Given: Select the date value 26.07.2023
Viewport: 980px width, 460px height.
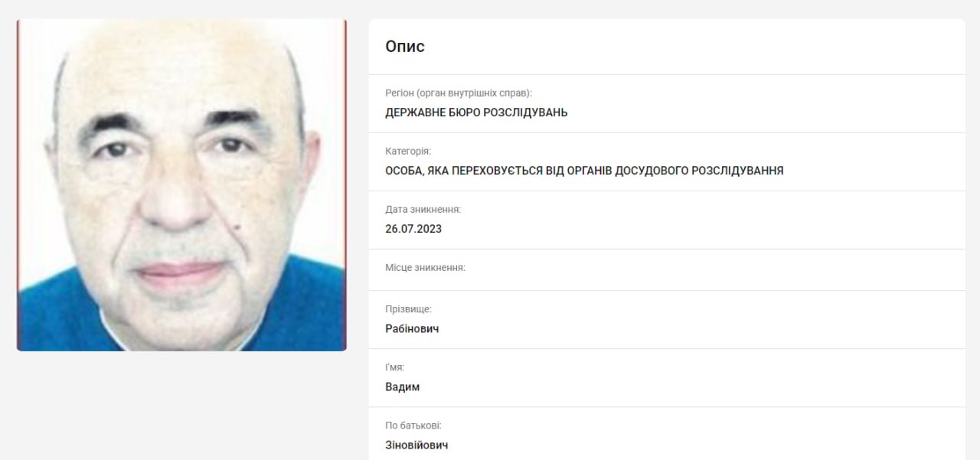Looking at the screenshot, I should coord(413,229).
